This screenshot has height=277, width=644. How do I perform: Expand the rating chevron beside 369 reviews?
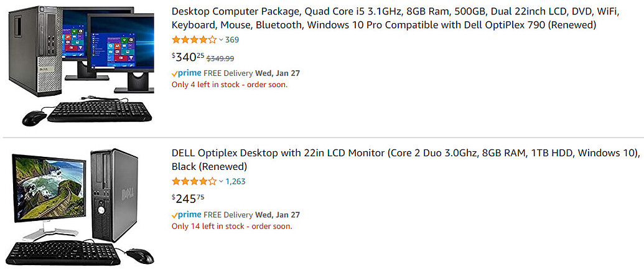pos(221,40)
